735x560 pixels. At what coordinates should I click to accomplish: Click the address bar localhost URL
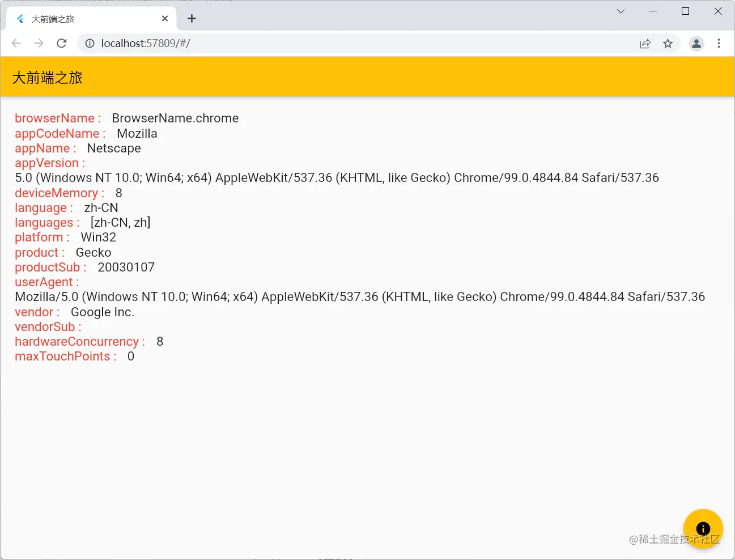(x=146, y=43)
